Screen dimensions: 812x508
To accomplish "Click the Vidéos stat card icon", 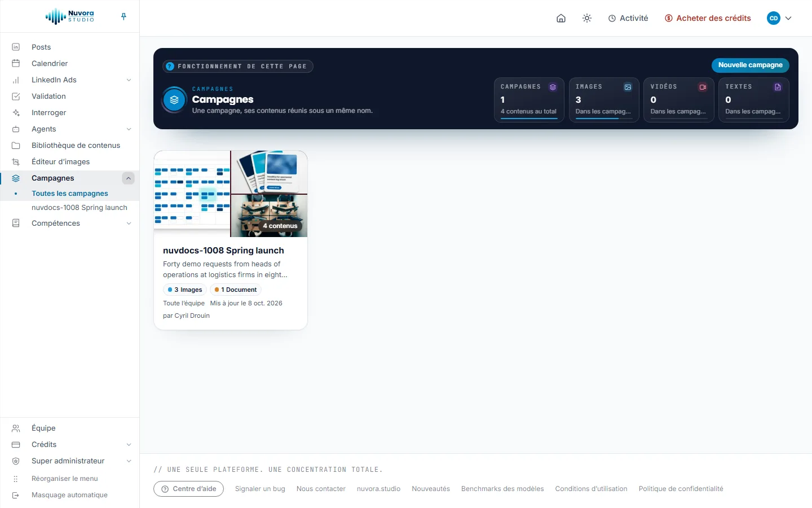I will click(x=703, y=87).
